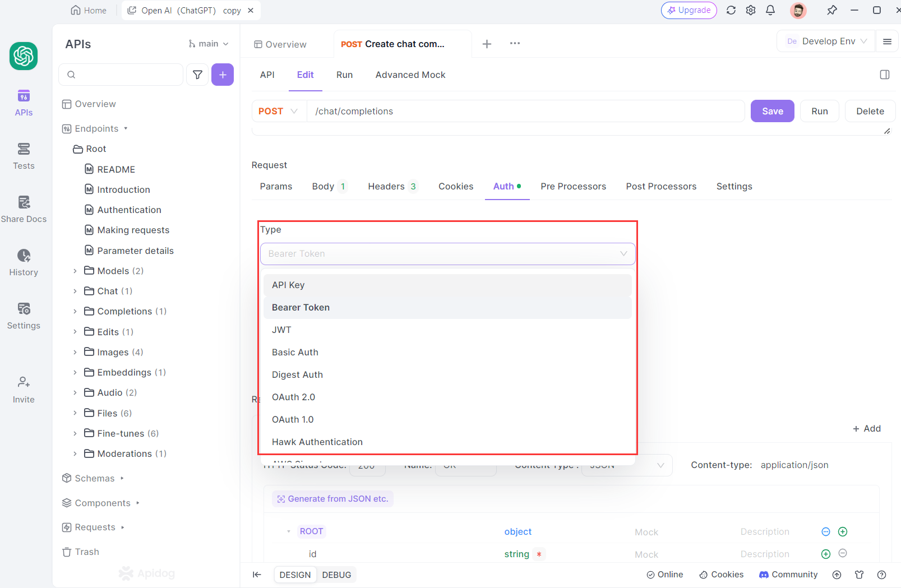The image size is (901, 588).
Task: Switch to the Headers request tab
Action: click(x=392, y=186)
